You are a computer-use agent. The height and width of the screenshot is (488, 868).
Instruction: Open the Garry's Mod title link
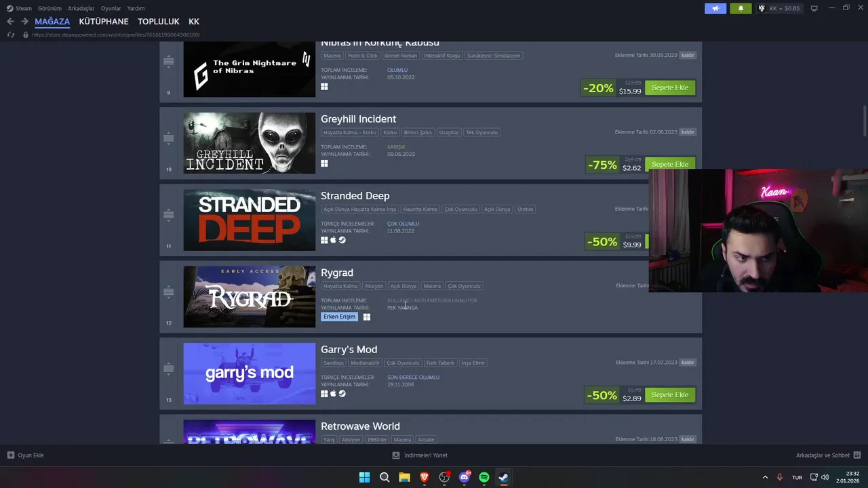pos(349,350)
